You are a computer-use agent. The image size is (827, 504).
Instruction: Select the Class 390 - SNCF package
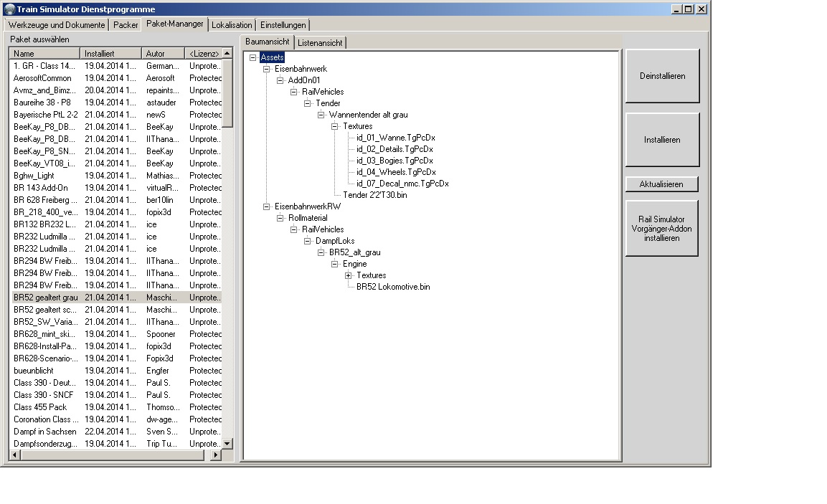(116, 395)
